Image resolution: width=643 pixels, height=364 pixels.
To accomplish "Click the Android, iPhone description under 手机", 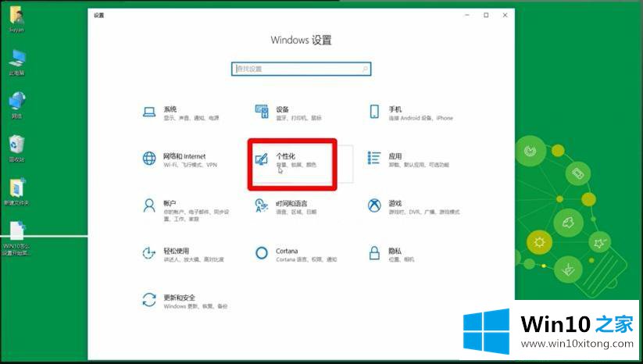I will [421, 118].
